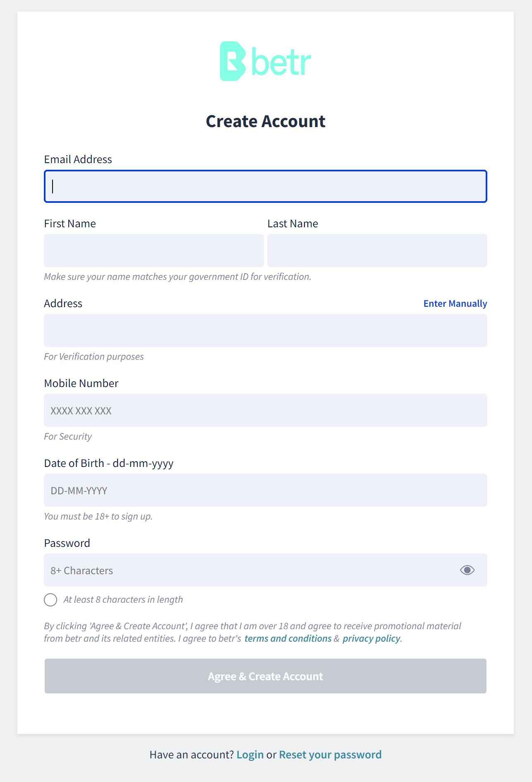Click the Address search field
Image resolution: width=532 pixels, height=782 pixels.
[266, 330]
